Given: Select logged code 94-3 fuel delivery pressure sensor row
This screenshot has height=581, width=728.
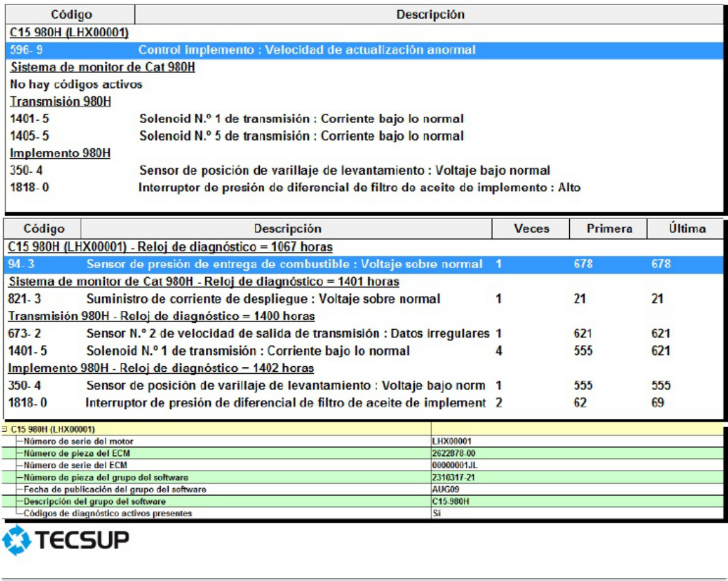Looking at the screenshot, I should (364, 264).
